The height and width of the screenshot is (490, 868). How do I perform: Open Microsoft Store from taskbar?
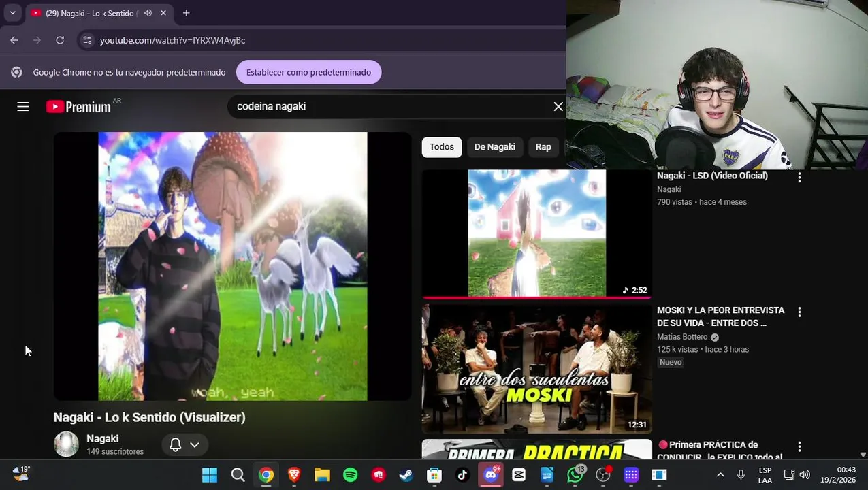434,475
